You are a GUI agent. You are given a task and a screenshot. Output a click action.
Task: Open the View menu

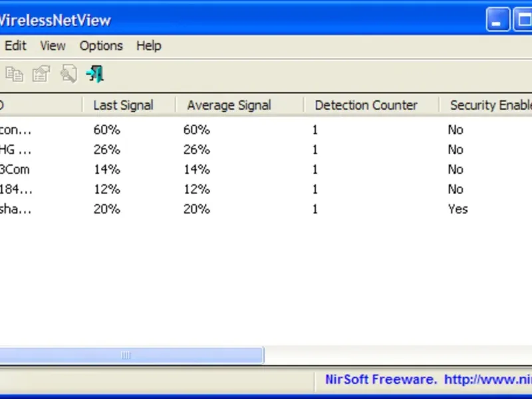tap(53, 45)
